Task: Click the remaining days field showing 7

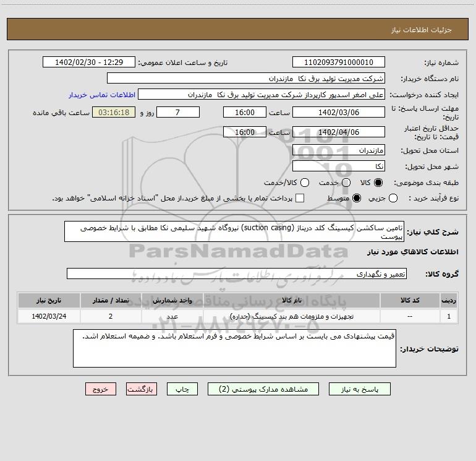Action: click(x=178, y=112)
